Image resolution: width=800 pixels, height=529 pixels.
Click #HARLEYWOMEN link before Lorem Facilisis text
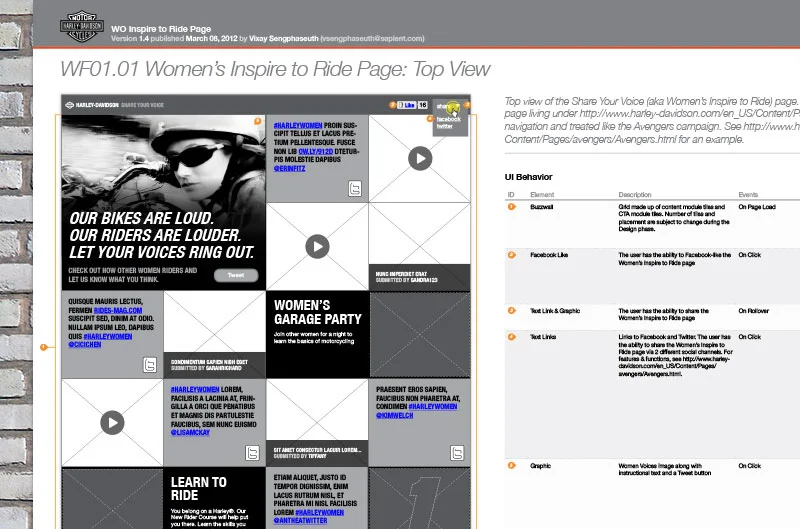coord(195,389)
